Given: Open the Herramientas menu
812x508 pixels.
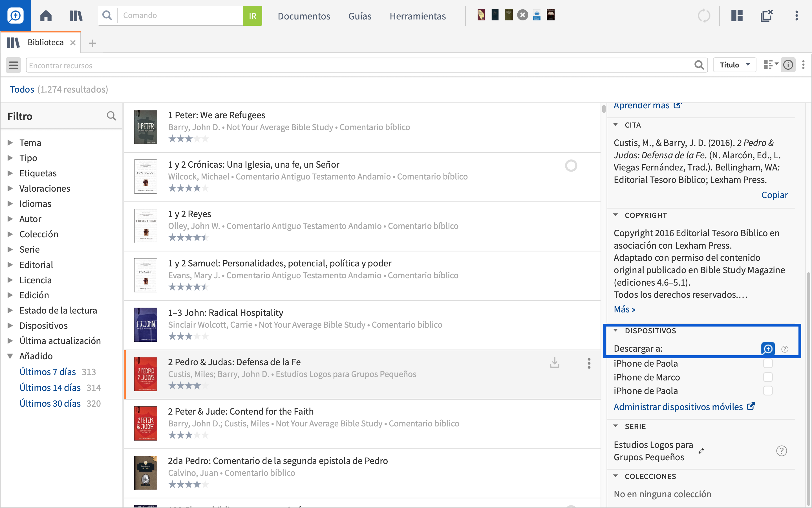Looking at the screenshot, I should pos(417,16).
